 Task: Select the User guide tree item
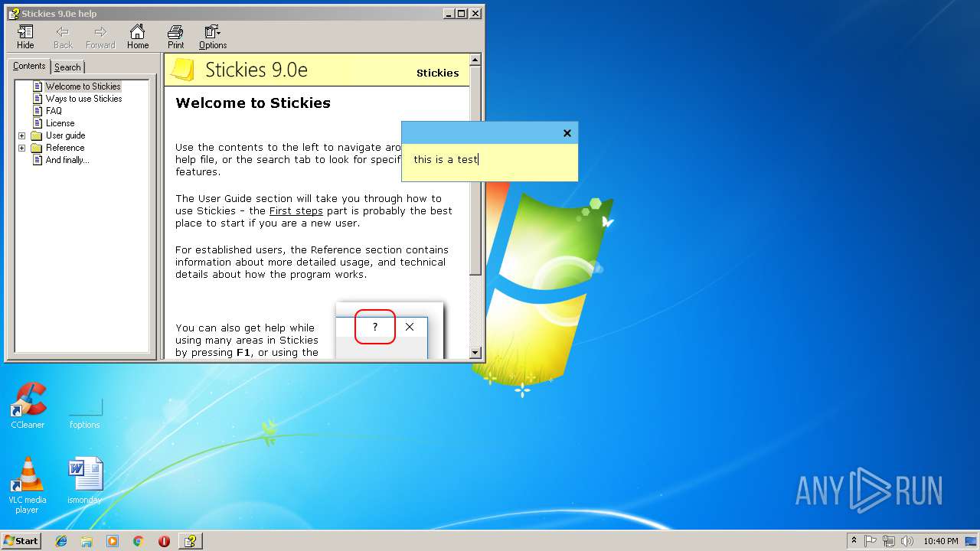[x=65, y=135]
